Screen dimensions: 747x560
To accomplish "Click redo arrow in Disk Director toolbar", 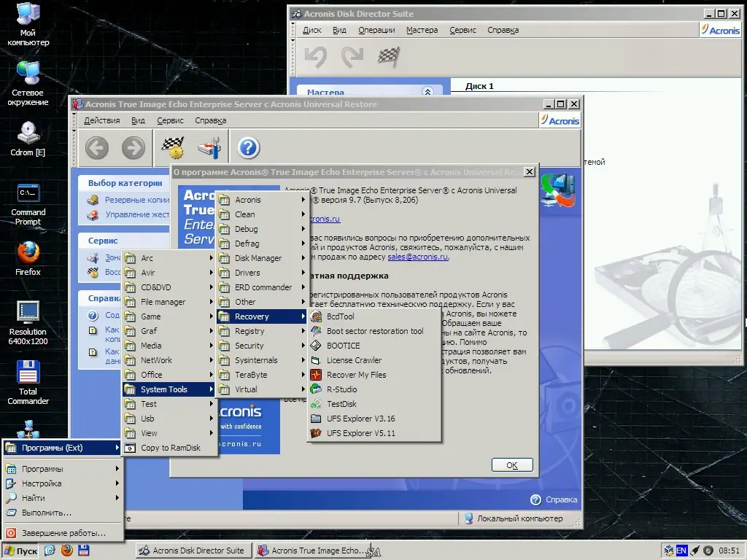I will click(x=352, y=57).
